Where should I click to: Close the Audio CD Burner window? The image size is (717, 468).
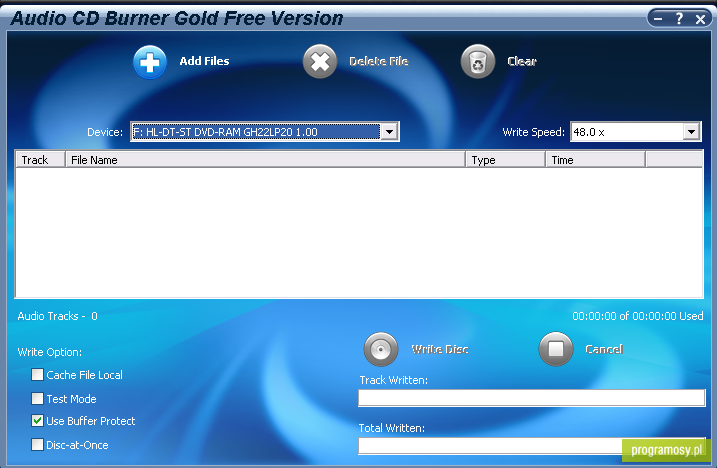pyautogui.click(x=701, y=19)
